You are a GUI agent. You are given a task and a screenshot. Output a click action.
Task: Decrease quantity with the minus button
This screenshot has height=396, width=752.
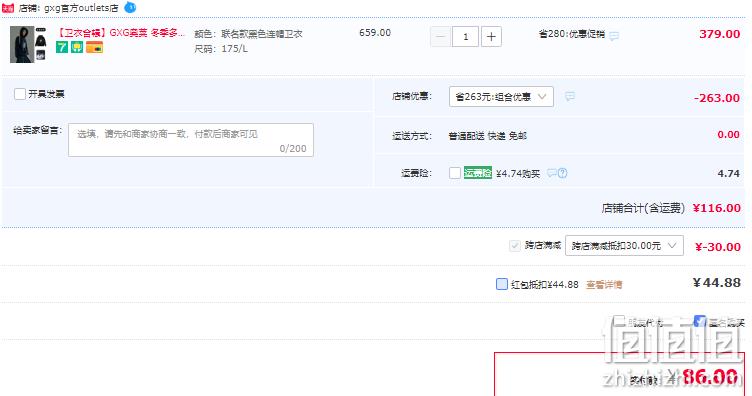click(440, 37)
